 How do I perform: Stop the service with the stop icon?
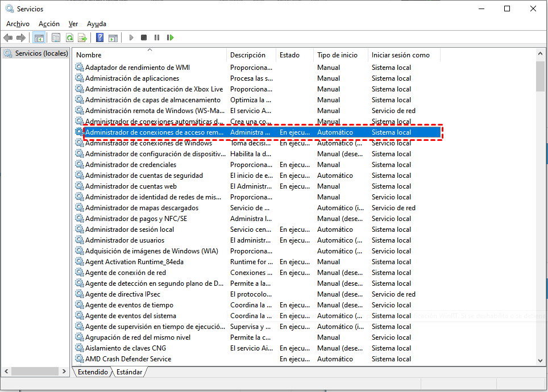tap(144, 37)
